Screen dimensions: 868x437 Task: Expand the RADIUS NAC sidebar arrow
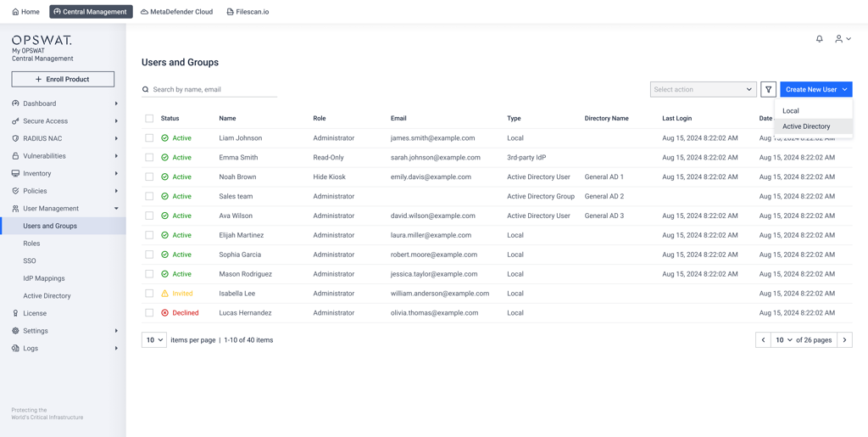[116, 138]
